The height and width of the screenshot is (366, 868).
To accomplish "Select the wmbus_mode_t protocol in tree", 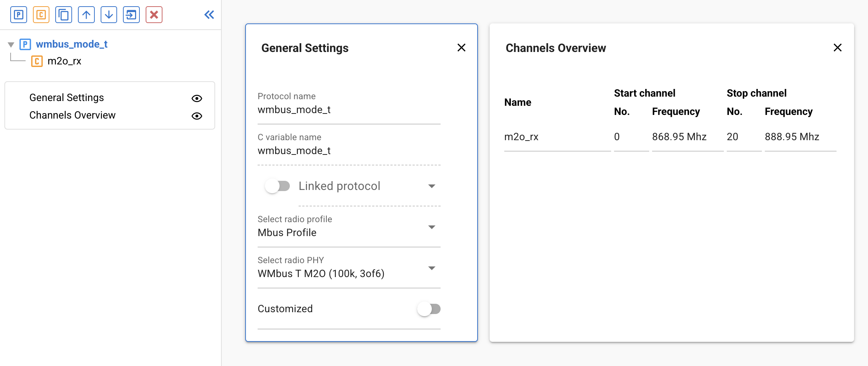I will 72,44.
